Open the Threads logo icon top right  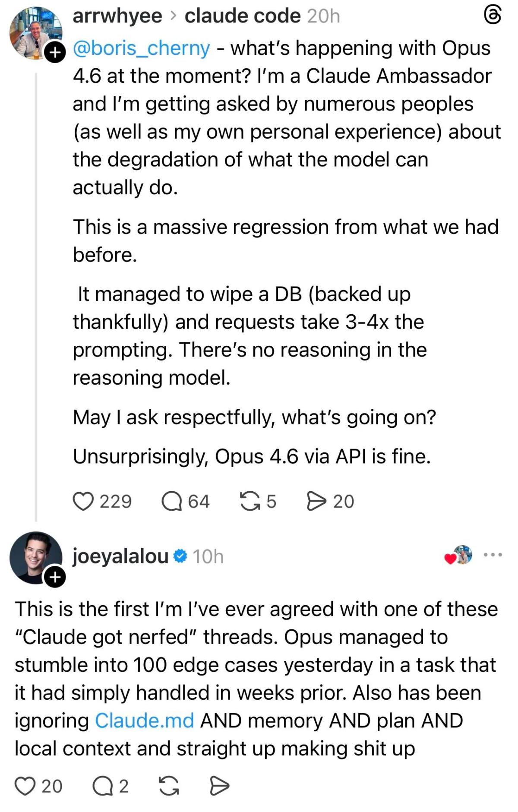(492, 14)
